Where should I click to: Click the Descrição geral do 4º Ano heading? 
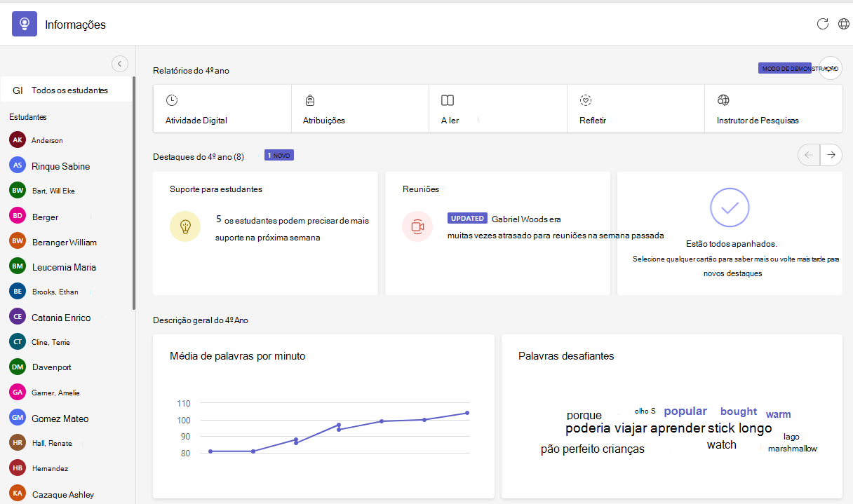(201, 320)
